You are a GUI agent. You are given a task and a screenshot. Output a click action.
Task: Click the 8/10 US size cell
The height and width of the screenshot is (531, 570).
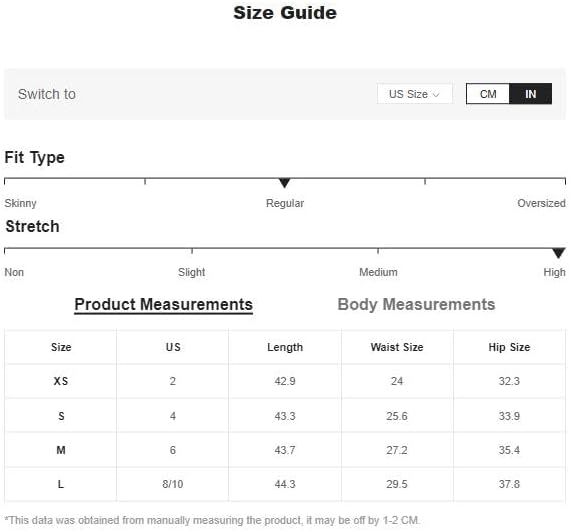coord(173,484)
